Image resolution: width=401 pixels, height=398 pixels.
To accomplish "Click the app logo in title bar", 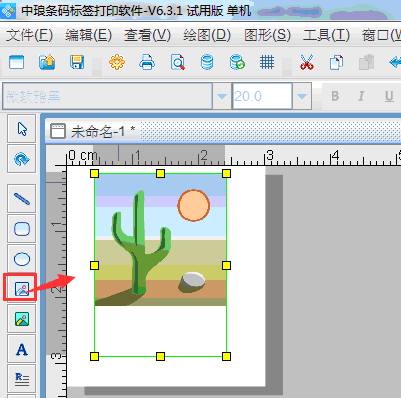I will click(8, 11).
